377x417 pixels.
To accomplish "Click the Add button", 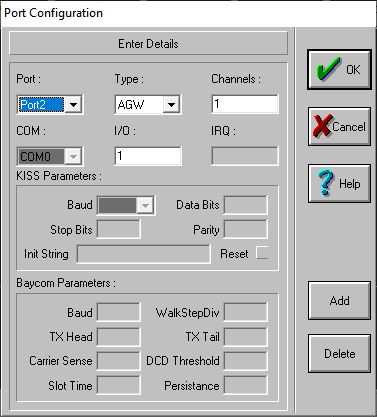I will [339, 301].
